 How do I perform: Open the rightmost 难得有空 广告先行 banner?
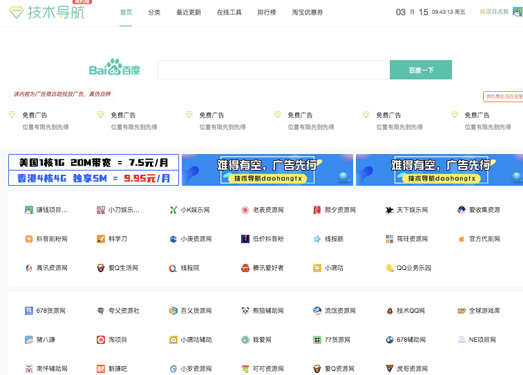tap(439, 170)
